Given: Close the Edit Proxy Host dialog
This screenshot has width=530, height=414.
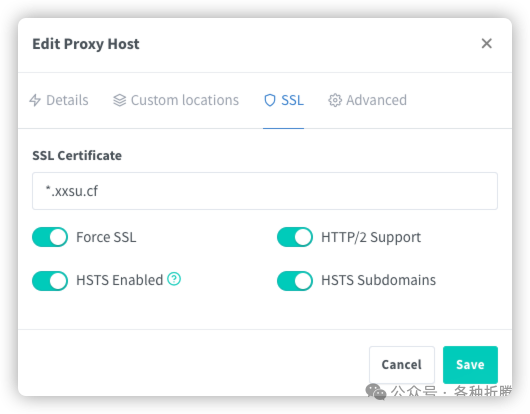Looking at the screenshot, I should point(486,43).
